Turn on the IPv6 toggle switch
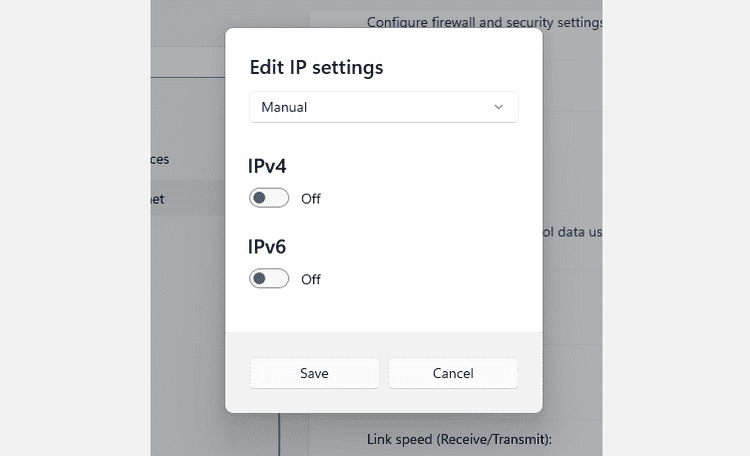Image resolution: width=750 pixels, height=456 pixels. pyautogui.click(x=269, y=279)
